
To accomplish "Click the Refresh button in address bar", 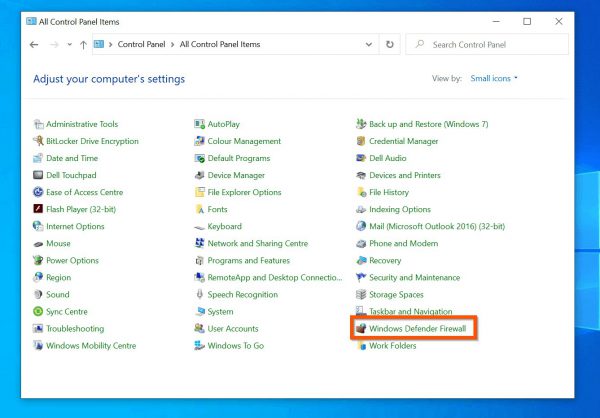I will pyautogui.click(x=390, y=45).
